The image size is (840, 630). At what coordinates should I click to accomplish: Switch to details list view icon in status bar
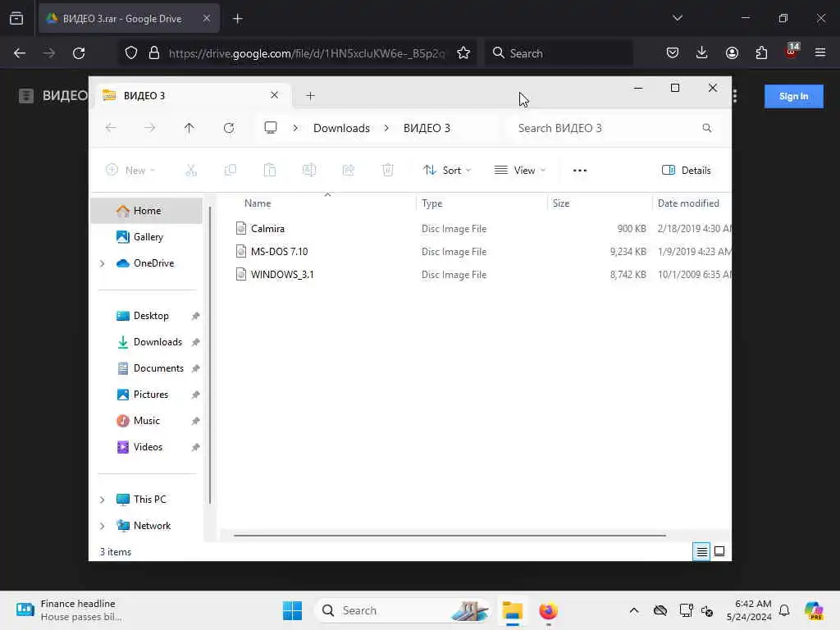tap(701, 551)
